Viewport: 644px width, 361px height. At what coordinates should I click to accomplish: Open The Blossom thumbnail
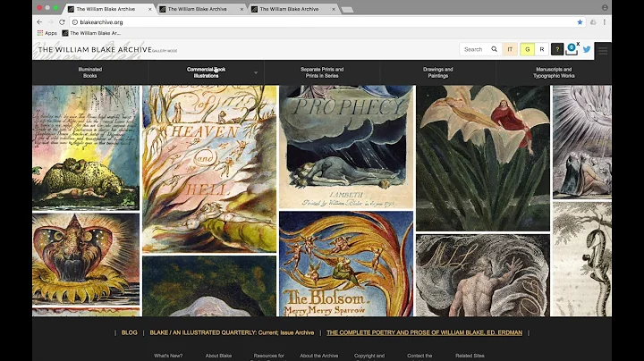(346, 264)
